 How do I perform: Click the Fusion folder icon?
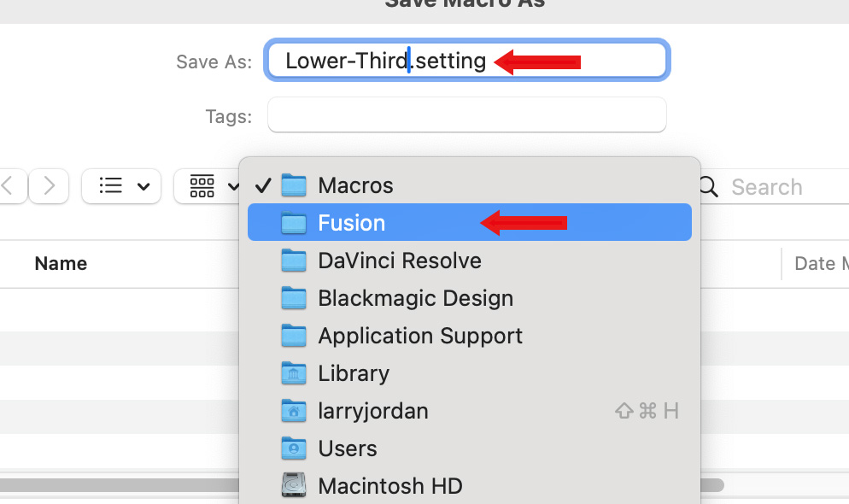tap(294, 223)
